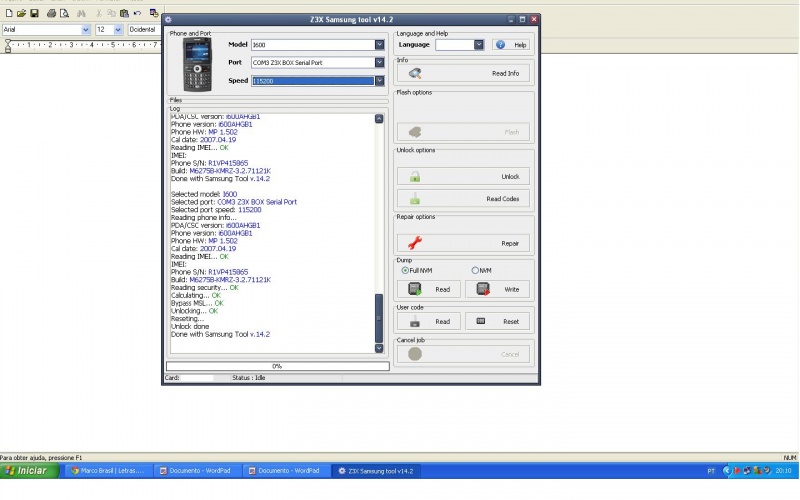Click log line 'Bypass MSL... OK'

197,303
